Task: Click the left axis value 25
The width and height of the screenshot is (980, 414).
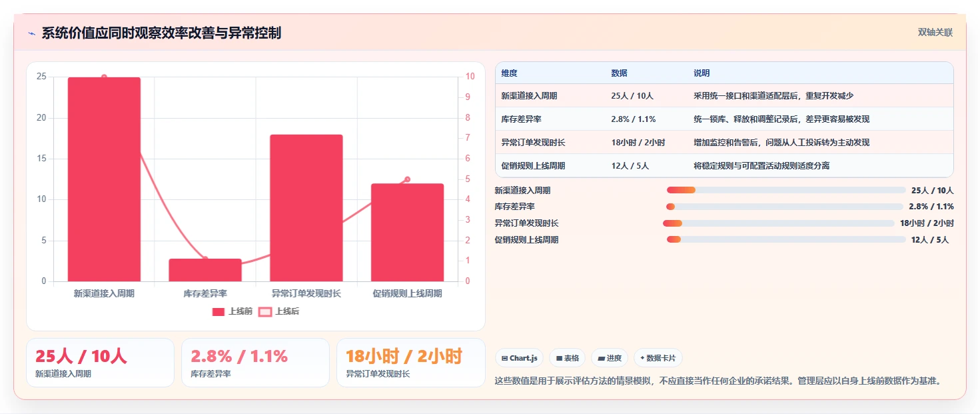Action: coord(41,77)
